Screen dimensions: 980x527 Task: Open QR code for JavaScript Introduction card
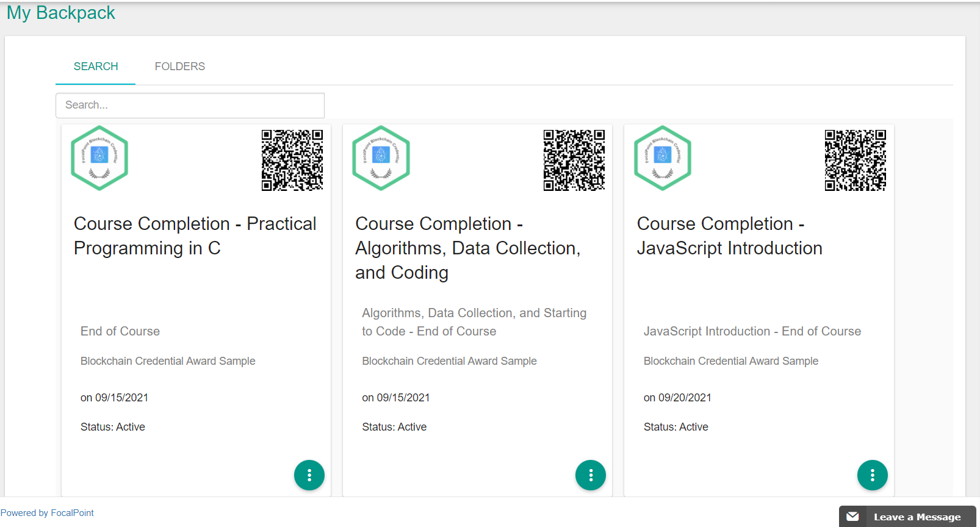pos(855,160)
